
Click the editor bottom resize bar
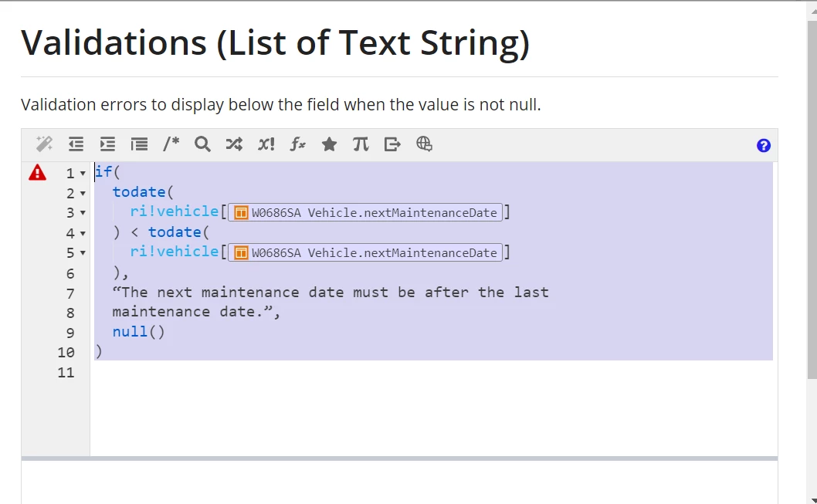[399, 458]
